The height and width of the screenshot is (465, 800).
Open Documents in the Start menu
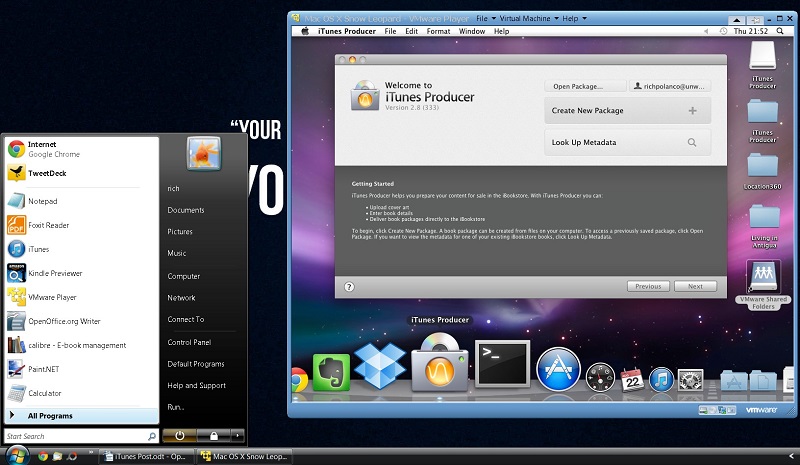click(186, 210)
